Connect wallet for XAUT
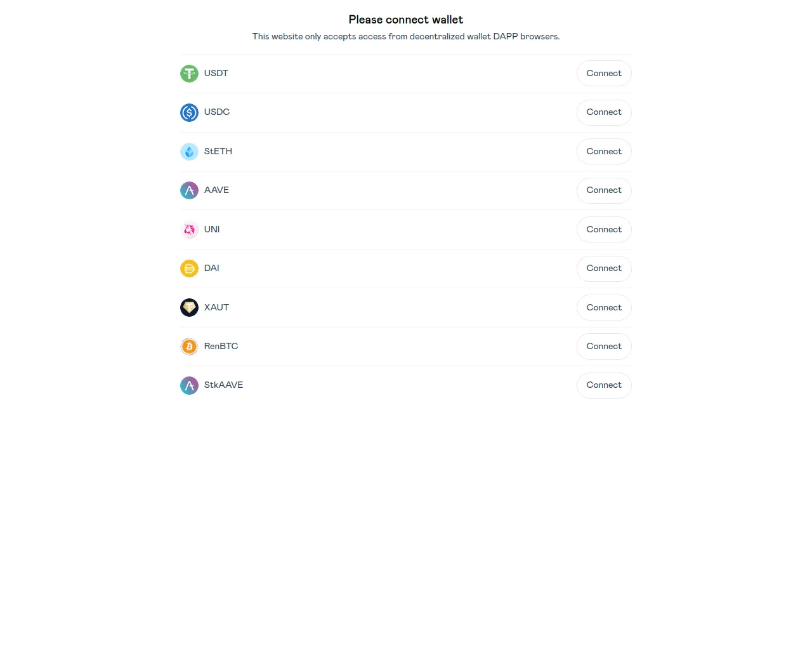 pyautogui.click(x=604, y=308)
